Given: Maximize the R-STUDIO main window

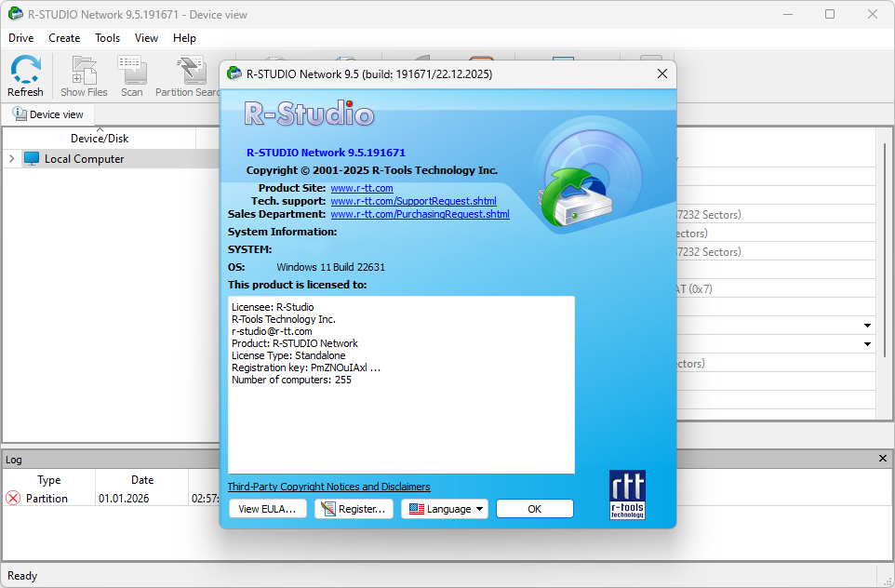Looking at the screenshot, I should 830,14.
